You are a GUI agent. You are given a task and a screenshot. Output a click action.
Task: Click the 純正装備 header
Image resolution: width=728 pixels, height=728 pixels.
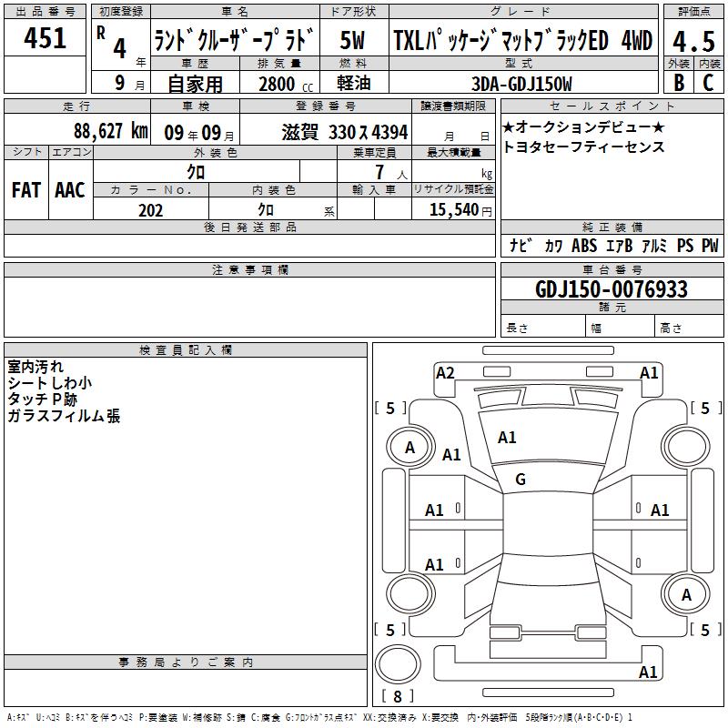(x=612, y=227)
